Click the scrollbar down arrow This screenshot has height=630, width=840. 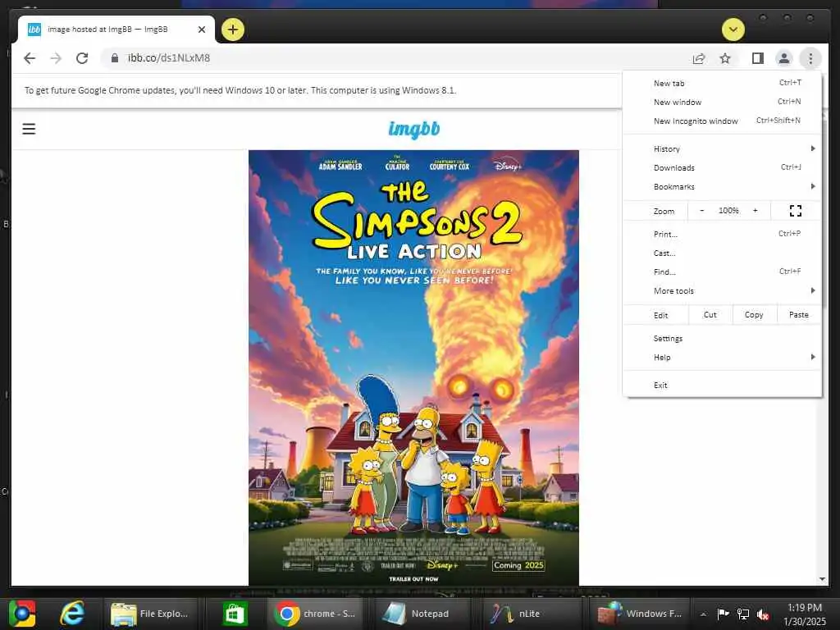(822, 579)
